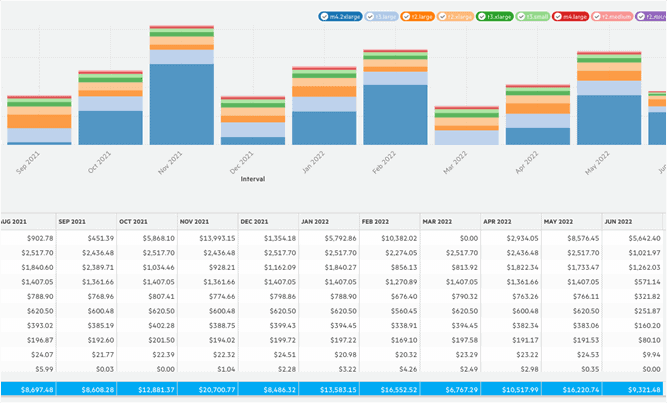Toggle the t3.large legend series
Image resolution: width=667 pixels, height=403 pixels.
[x=382, y=17]
